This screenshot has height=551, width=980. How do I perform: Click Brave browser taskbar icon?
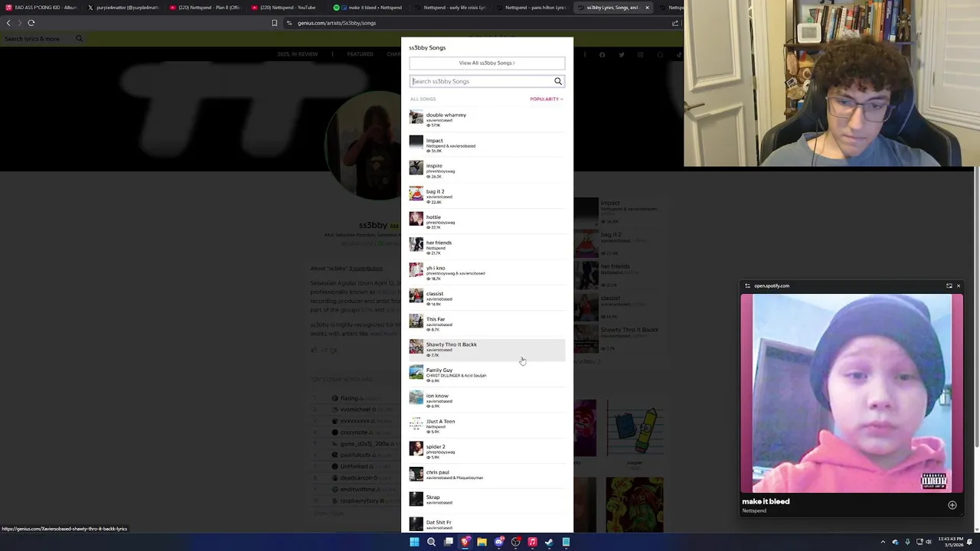pyautogui.click(x=465, y=542)
